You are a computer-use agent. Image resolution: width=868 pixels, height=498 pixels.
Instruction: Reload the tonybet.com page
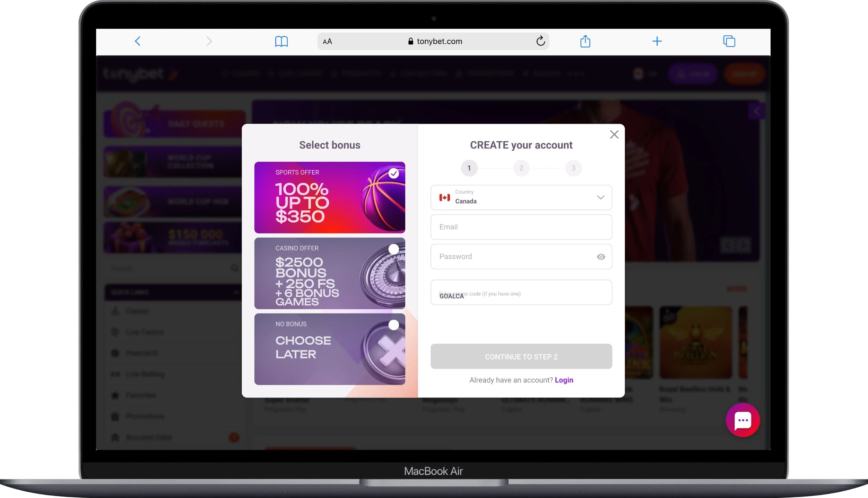[x=540, y=41]
